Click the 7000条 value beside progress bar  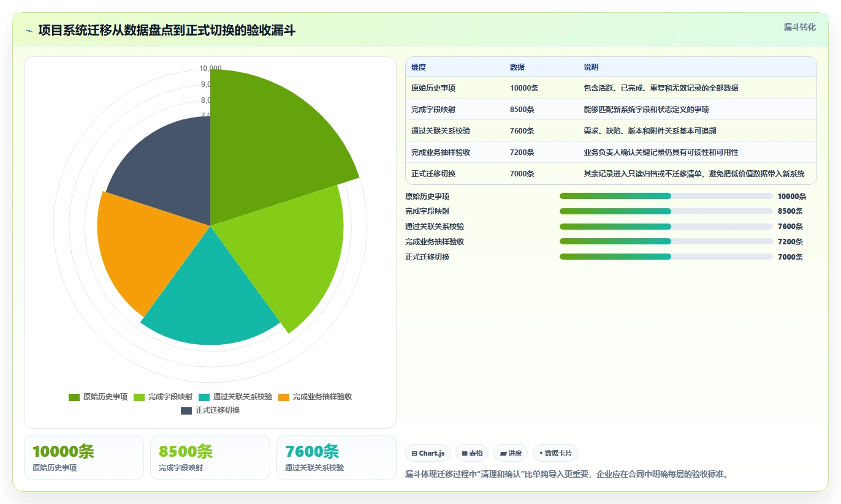tap(790, 257)
